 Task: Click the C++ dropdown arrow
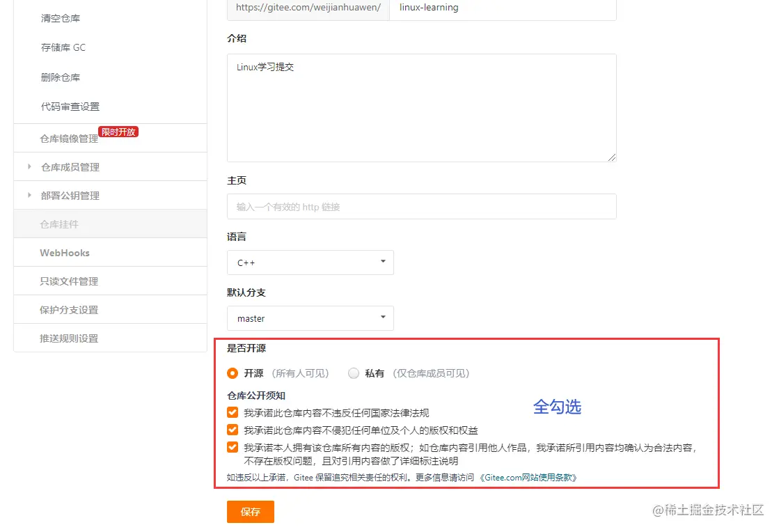click(383, 261)
